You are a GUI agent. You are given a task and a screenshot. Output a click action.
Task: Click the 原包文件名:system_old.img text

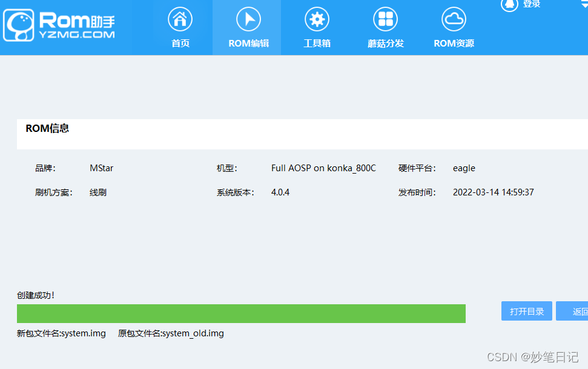coord(171,333)
